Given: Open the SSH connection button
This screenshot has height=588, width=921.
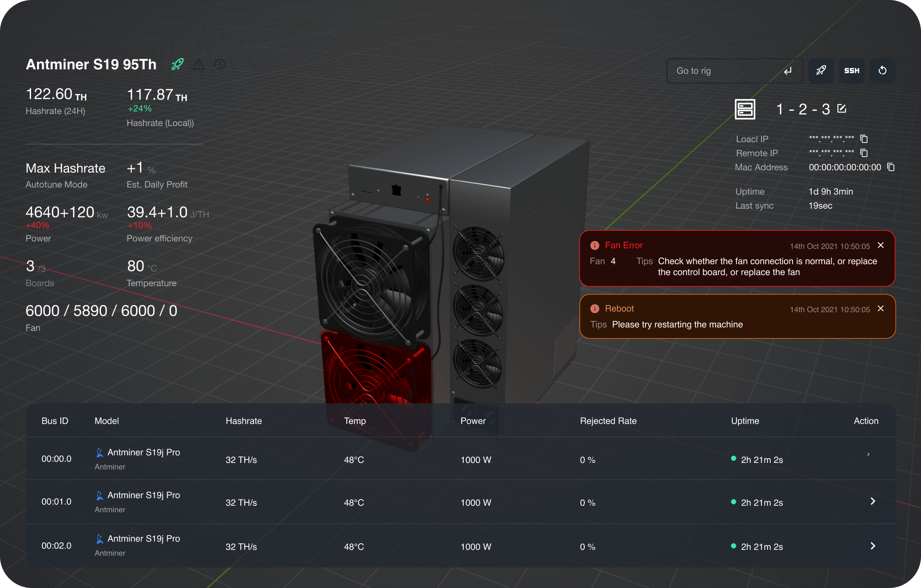Looking at the screenshot, I should click(x=852, y=71).
